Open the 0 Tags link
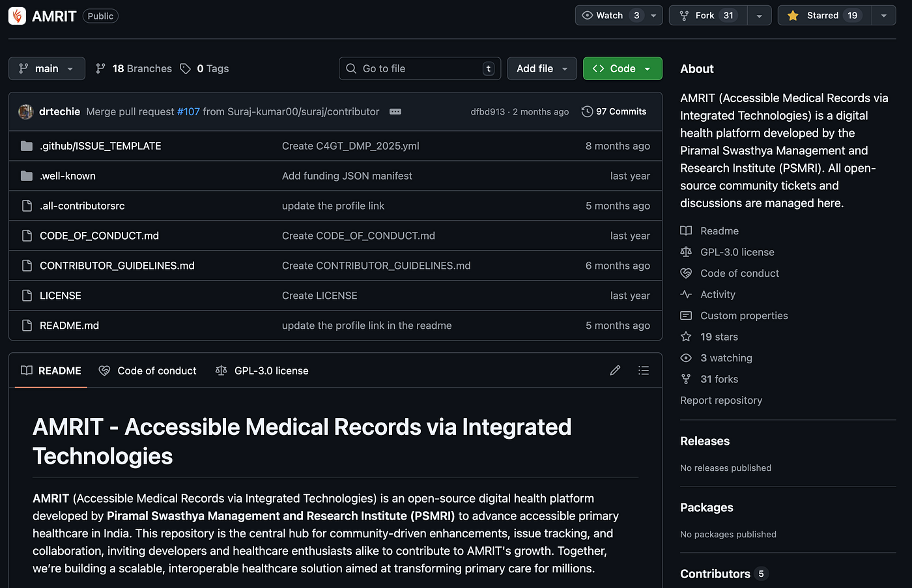 [205, 68]
